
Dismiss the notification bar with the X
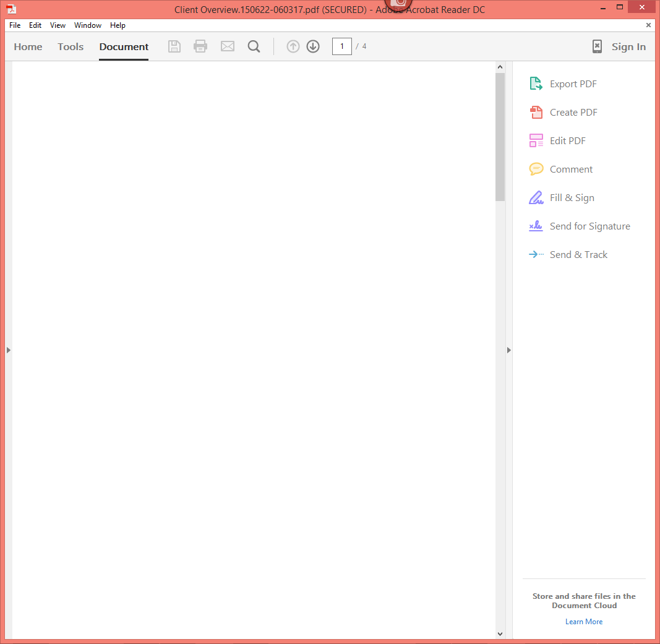[x=648, y=25]
